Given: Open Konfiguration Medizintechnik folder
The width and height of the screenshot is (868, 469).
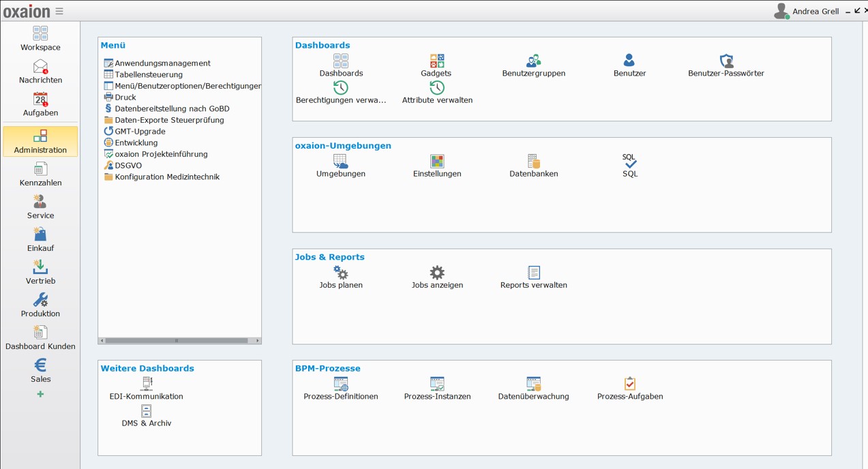Looking at the screenshot, I should (162, 177).
